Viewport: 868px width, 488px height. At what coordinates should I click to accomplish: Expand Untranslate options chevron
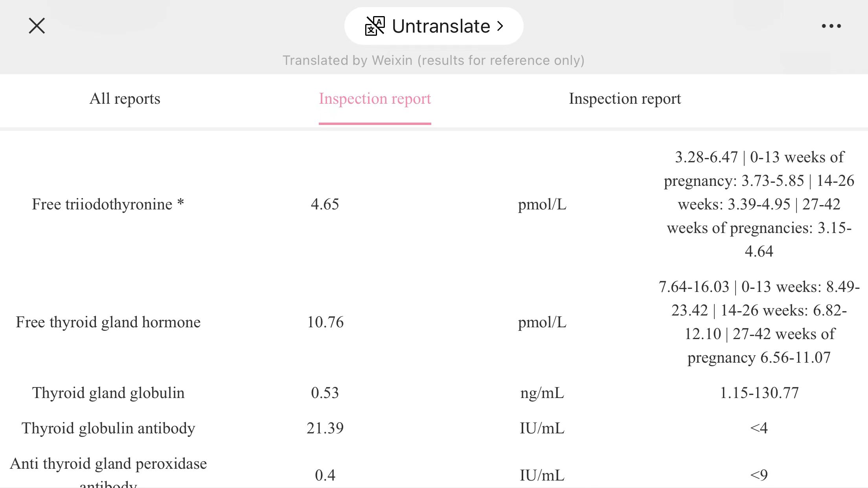click(500, 26)
